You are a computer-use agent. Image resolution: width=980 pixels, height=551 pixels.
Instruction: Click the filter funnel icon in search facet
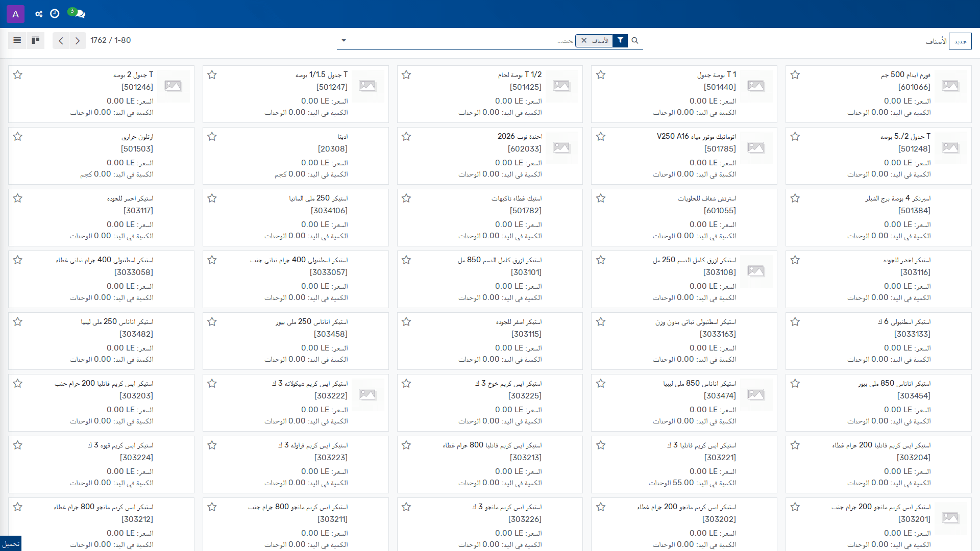tap(620, 40)
